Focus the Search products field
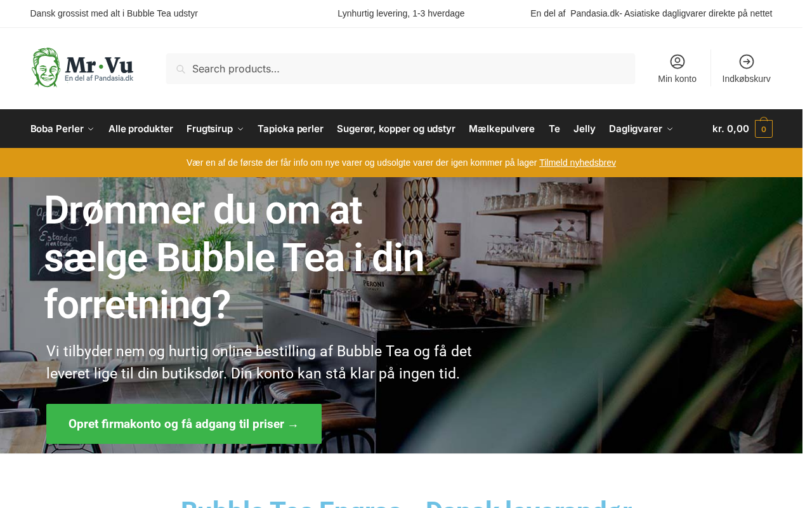 pyautogui.click(x=400, y=69)
